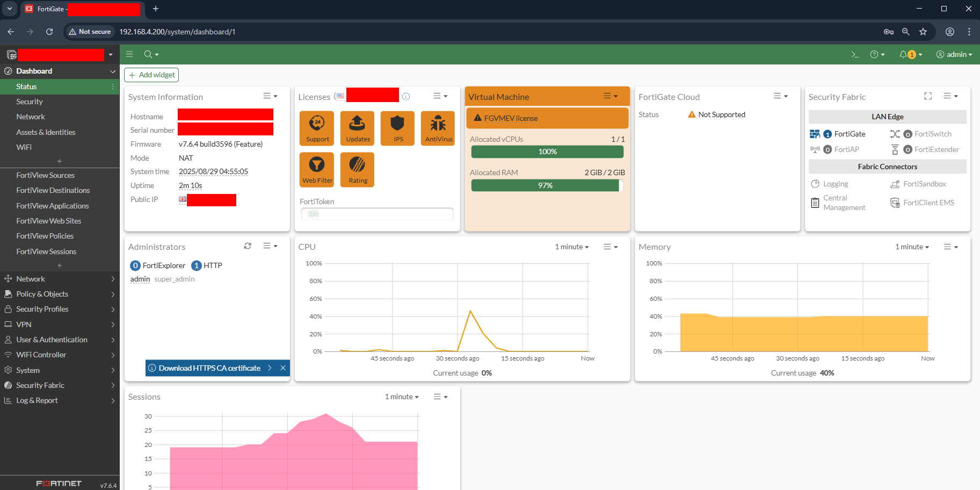The width and height of the screenshot is (980, 490).
Task: Click the Licenses info icon
Action: 406,97
